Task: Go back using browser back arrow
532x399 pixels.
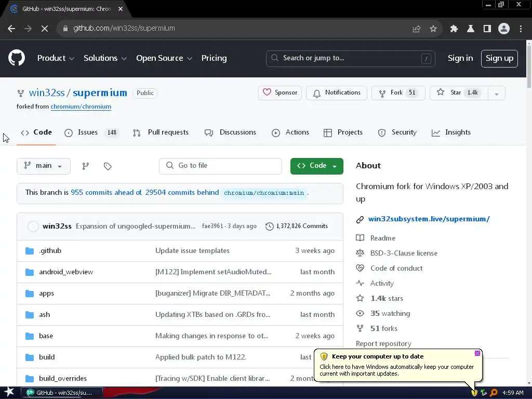Action: click(x=11, y=29)
